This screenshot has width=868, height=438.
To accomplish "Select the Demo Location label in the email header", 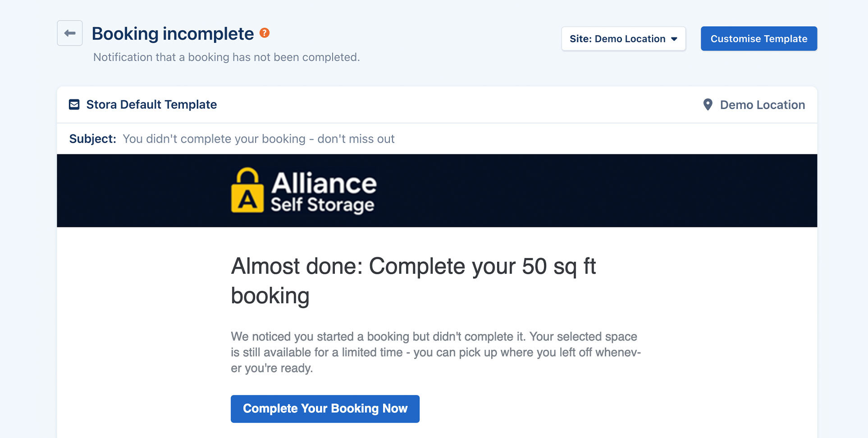I will (x=762, y=105).
